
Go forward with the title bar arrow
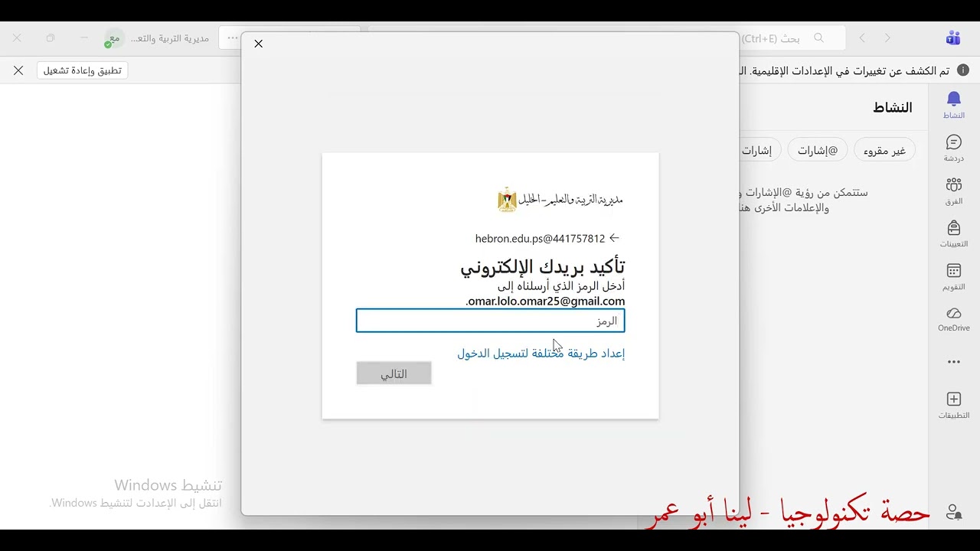(x=862, y=38)
